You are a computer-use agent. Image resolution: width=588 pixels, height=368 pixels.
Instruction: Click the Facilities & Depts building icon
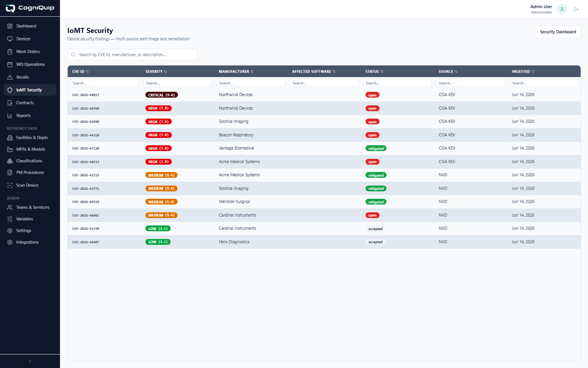point(10,138)
